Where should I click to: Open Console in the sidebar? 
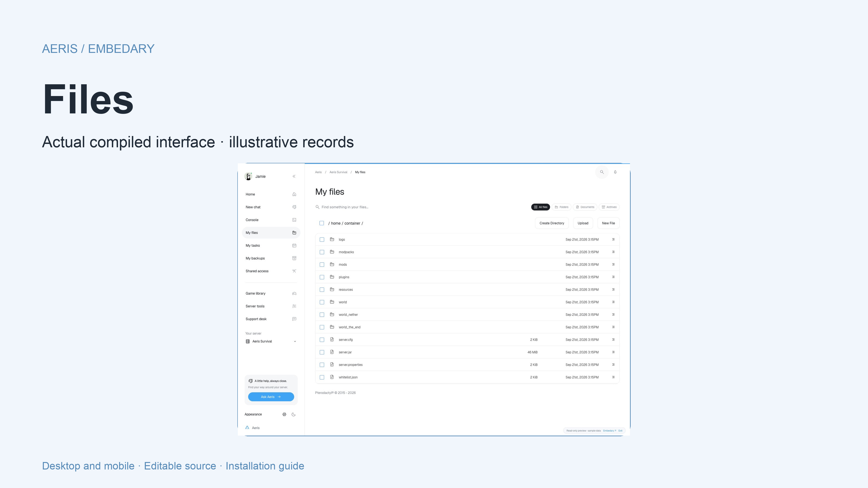271,220
